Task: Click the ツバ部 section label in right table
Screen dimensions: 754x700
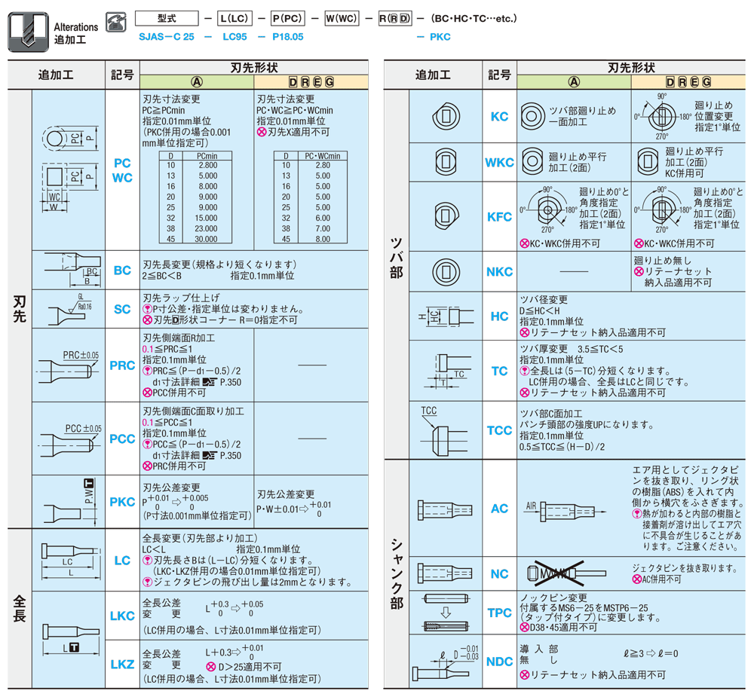Action: click(396, 257)
